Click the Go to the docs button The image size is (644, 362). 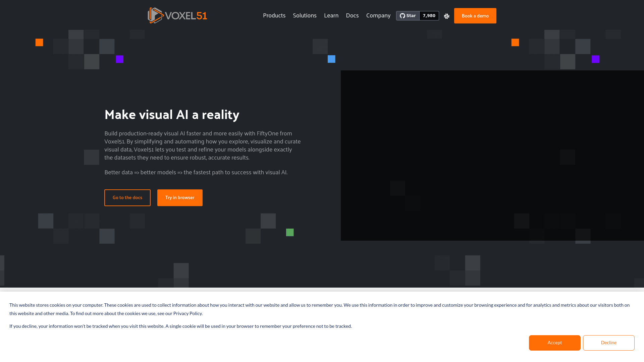pyautogui.click(x=127, y=198)
